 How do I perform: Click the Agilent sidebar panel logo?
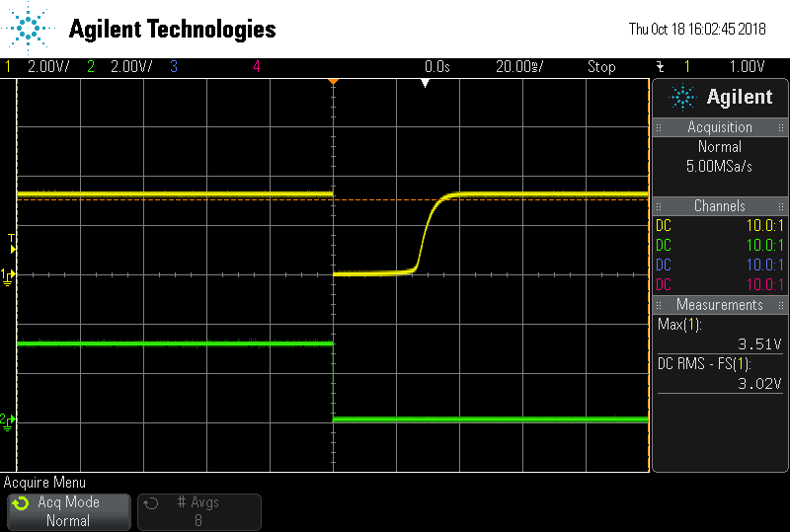[x=721, y=98]
